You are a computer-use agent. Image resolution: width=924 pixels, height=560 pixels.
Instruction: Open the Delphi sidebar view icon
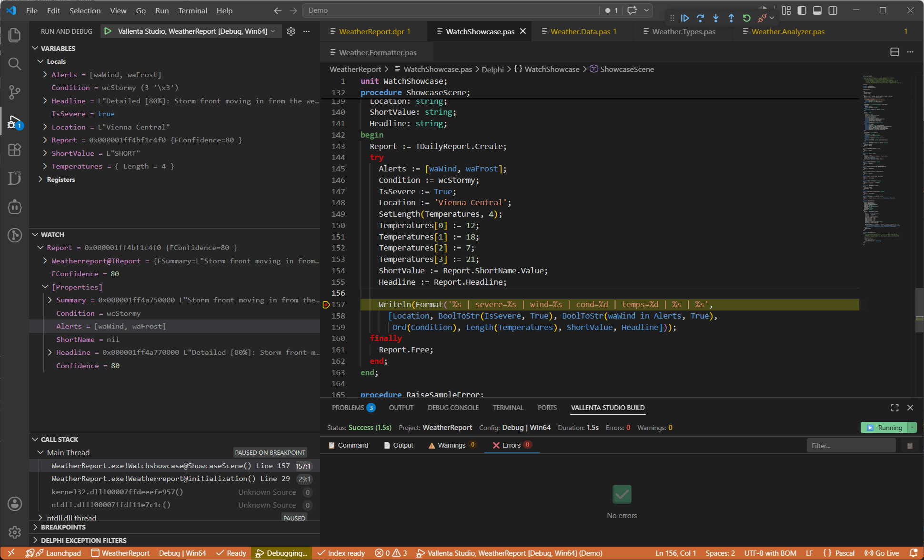point(15,178)
